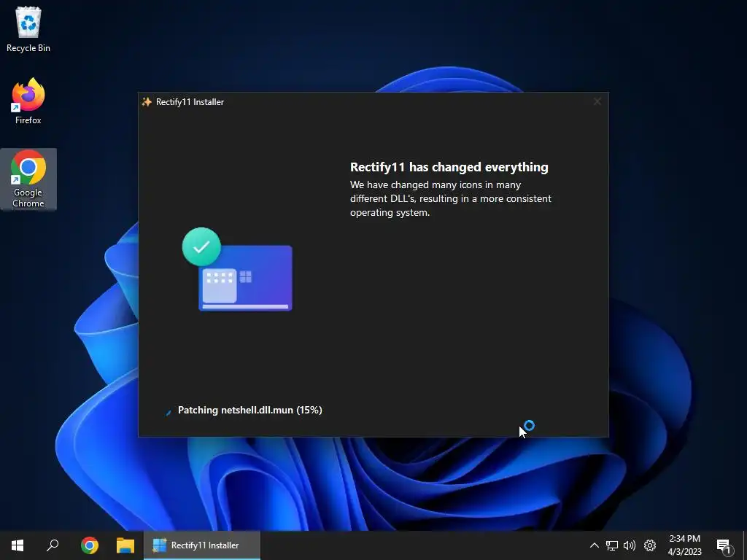Launch Chrome from the taskbar

tap(90, 545)
